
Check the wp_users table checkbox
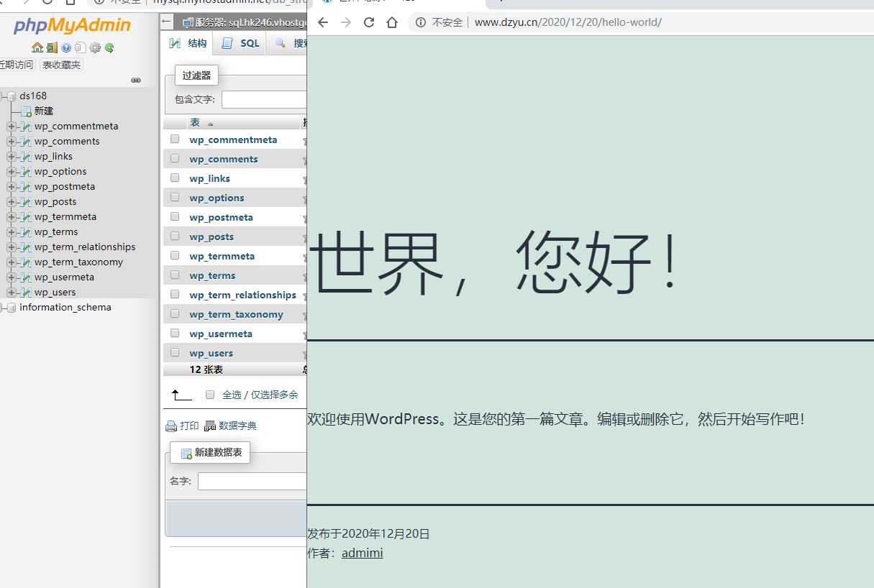pos(173,352)
